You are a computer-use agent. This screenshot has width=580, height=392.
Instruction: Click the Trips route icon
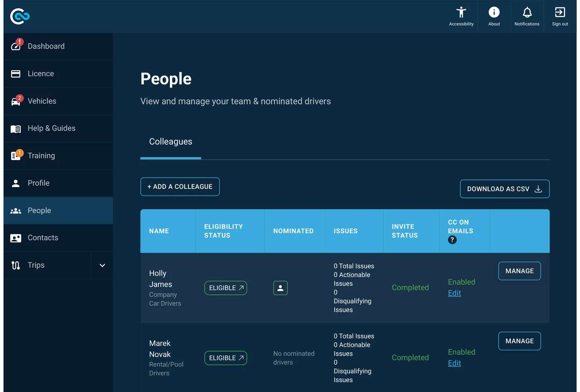click(x=16, y=265)
